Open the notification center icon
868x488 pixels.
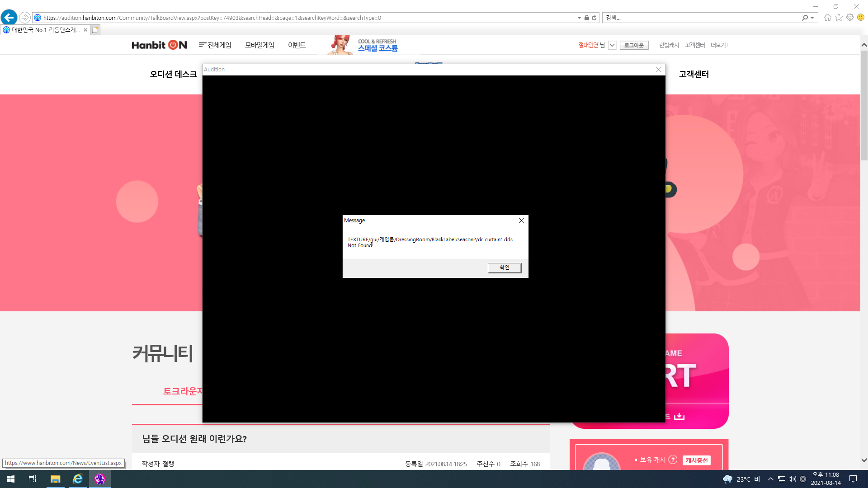[853, 479]
